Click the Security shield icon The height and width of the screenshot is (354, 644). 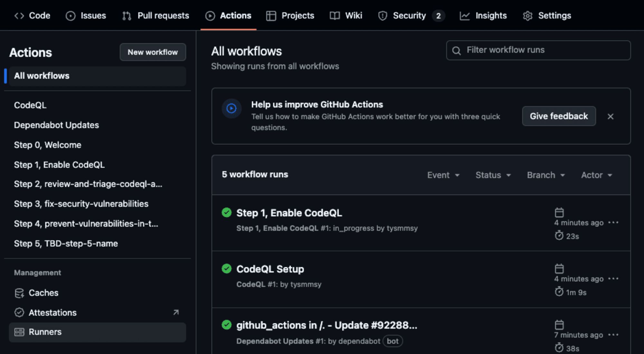(383, 16)
